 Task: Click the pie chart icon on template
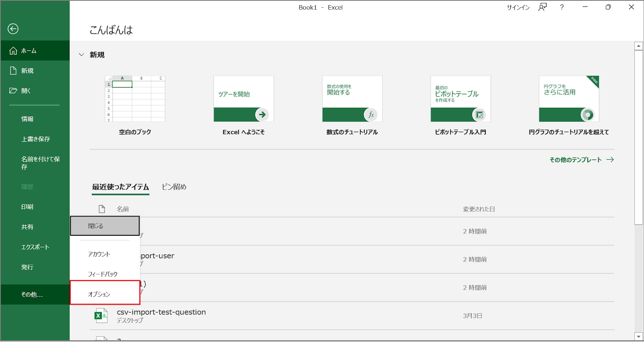click(x=588, y=115)
